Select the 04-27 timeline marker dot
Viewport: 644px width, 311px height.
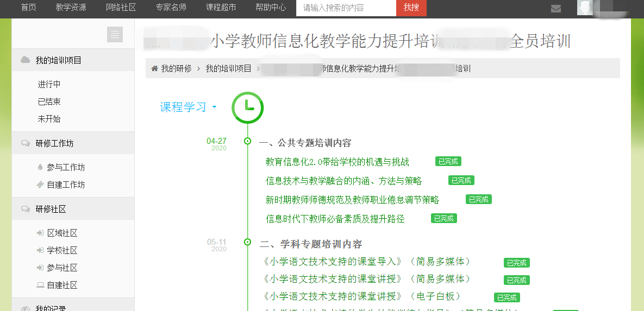(x=248, y=141)
